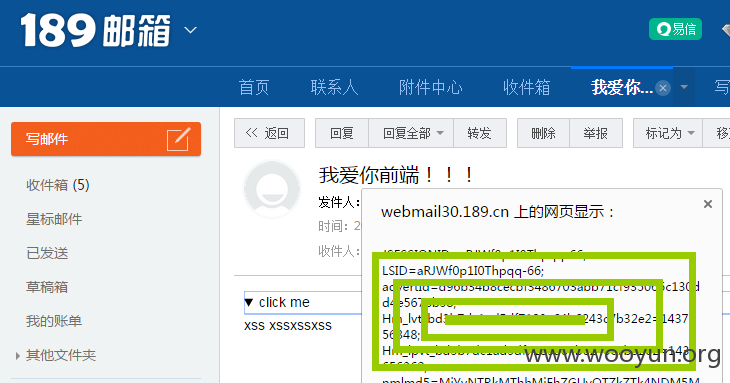Open 草稿箱 folder
This screenshot has height=383, width=730.
coord(47,287)
